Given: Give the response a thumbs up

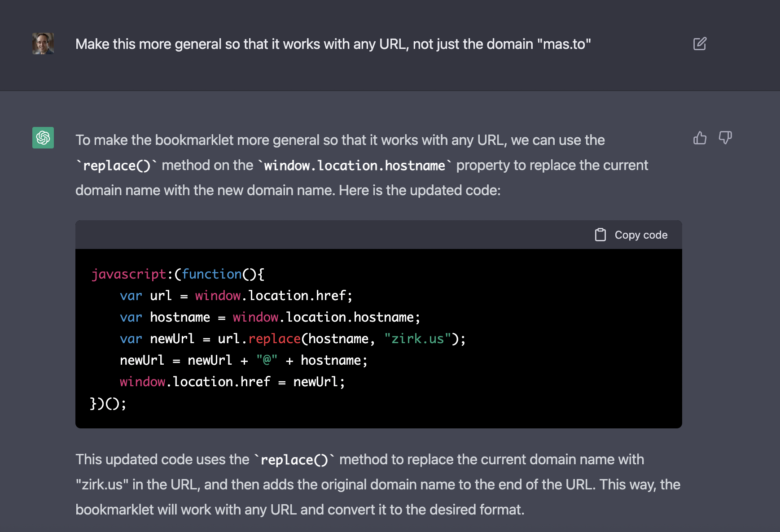Looking at the screenshot, I should point(700,138).
